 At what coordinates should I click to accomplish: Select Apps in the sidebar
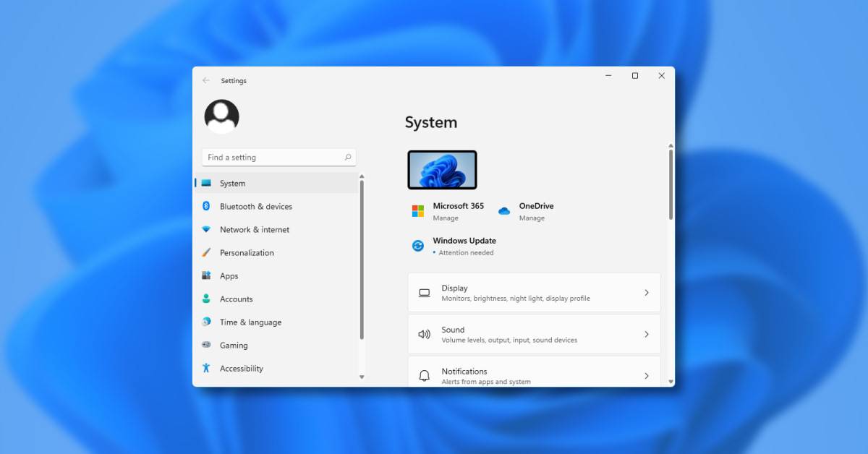coord(229,276)
